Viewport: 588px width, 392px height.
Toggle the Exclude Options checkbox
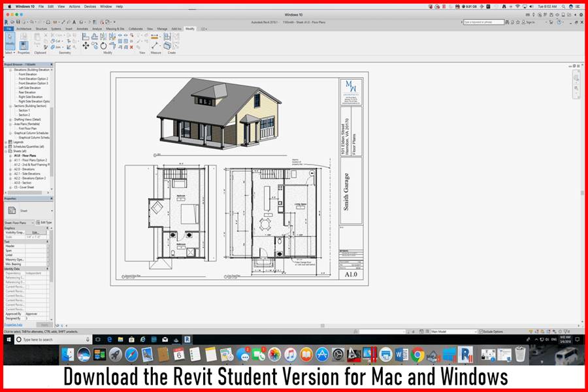[x=481, y=331]
